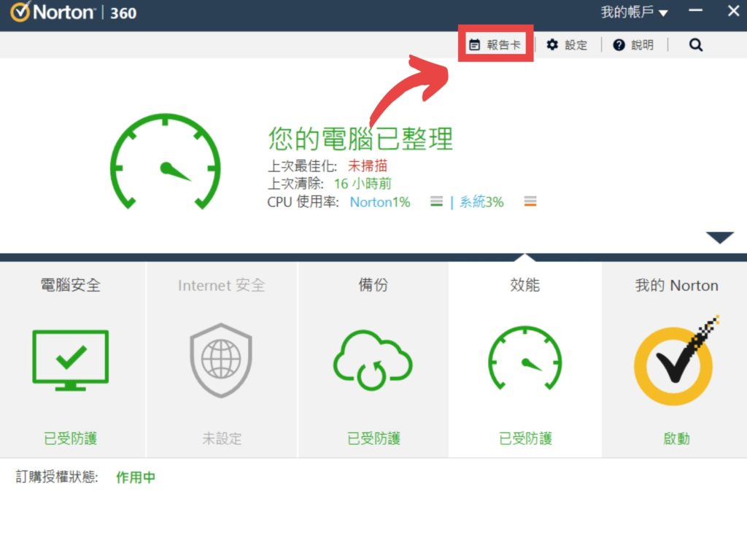Open the 報告卡 report card

tap(495, 44)
